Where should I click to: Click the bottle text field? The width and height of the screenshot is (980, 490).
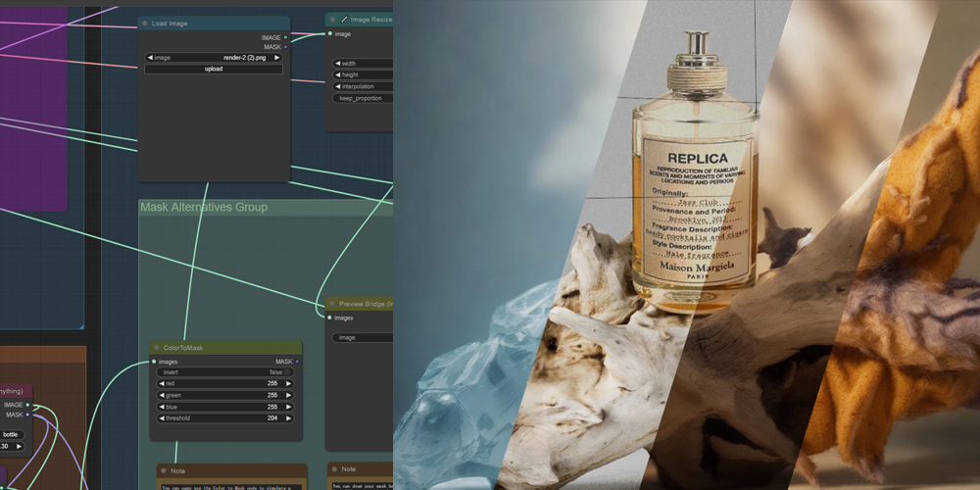[x=11, y=434]
